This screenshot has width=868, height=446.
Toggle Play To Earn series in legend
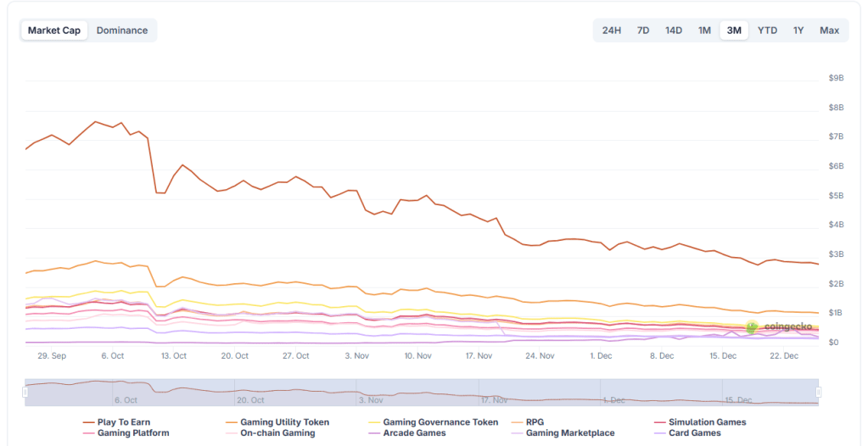[123, 422]
